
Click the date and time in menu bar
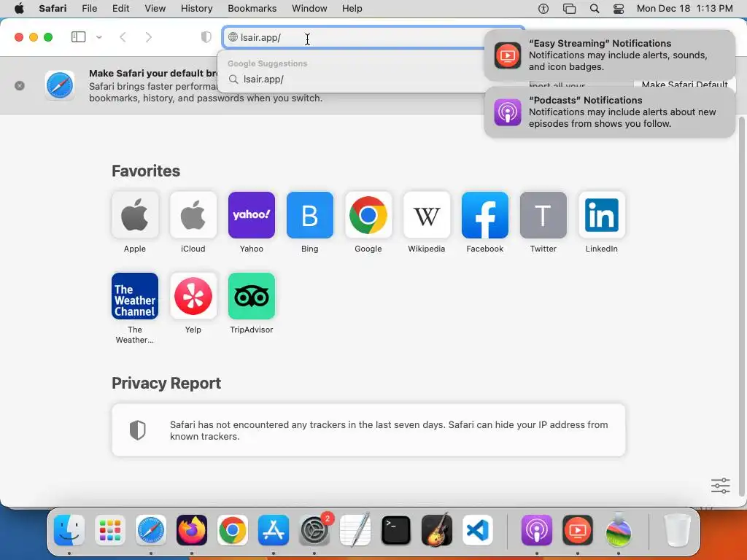(x=684, y=9)
